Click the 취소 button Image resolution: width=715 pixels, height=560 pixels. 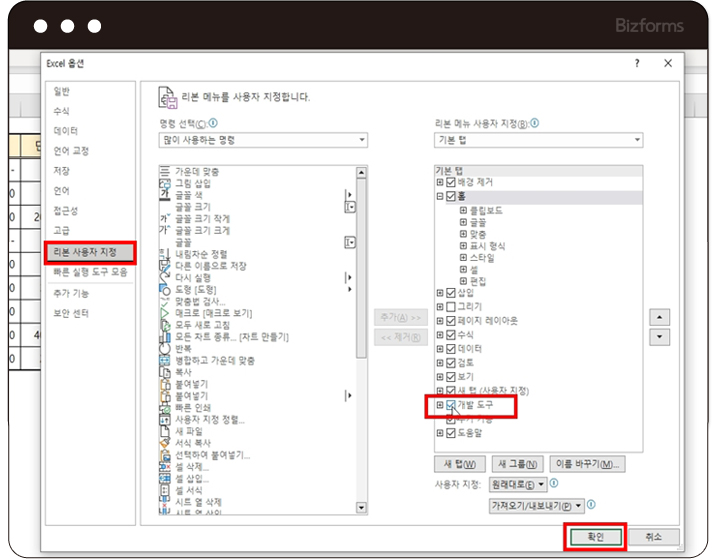tap(653, 537)
